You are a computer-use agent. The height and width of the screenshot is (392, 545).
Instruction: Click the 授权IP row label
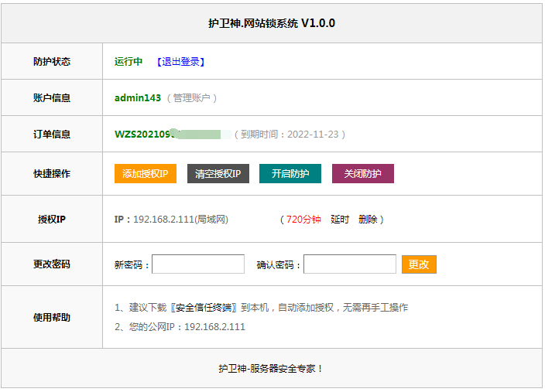pos(52,220)
